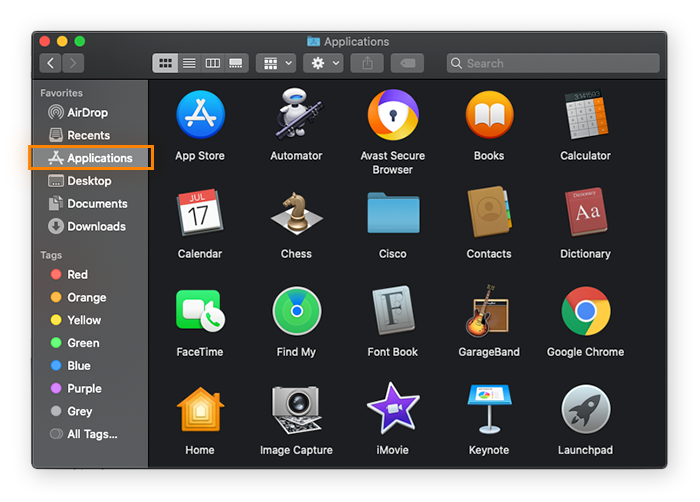700x502 pixels.
Task: Select the Find My app
Action: click(296, 311)
